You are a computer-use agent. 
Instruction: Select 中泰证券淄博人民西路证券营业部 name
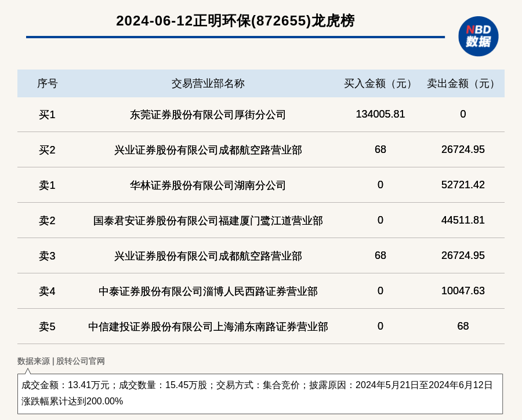208,291
